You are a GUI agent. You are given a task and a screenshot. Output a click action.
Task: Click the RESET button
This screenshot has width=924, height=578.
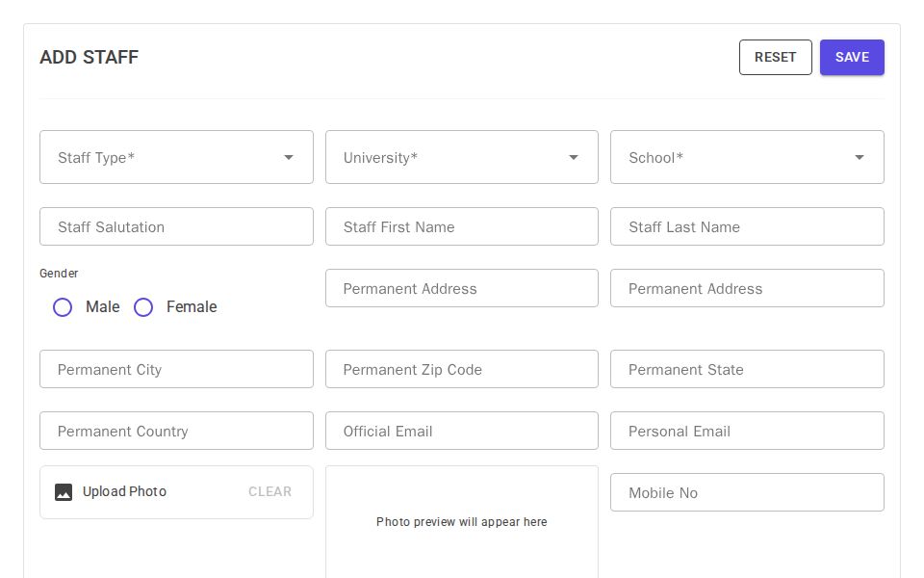pyautogui.click(x=775, y=57)
